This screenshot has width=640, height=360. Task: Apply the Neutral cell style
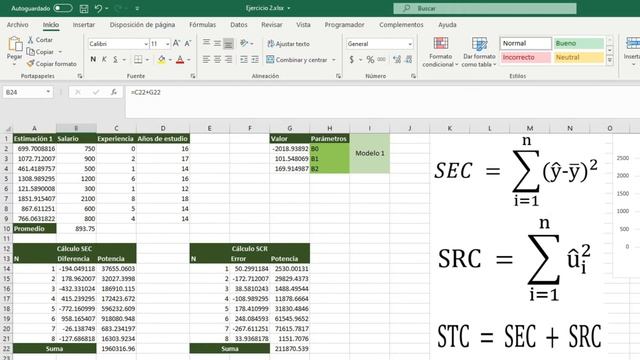click(x=579, y=58)
